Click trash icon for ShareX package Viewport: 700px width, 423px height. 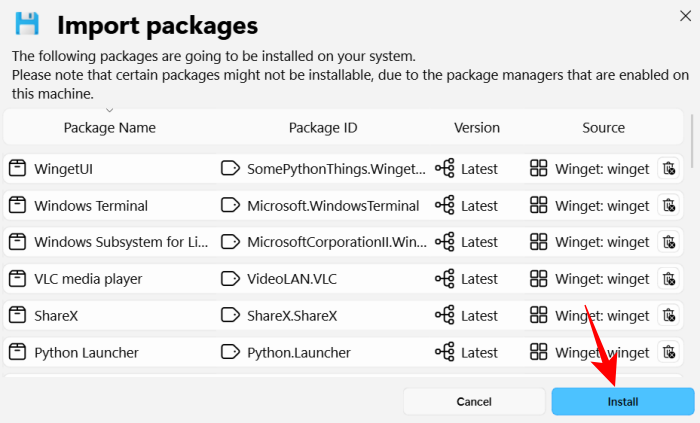coord(669,316)
